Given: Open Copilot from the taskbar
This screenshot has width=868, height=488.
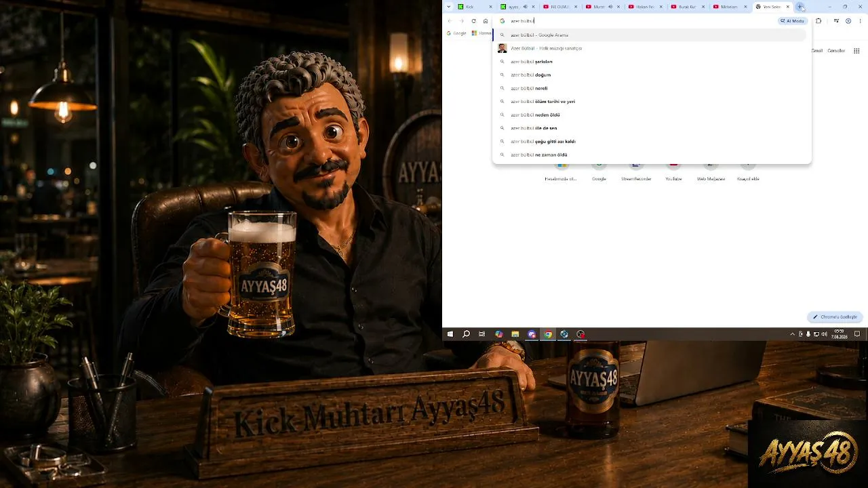Looking at the screenshot, I should coord(499,334).
